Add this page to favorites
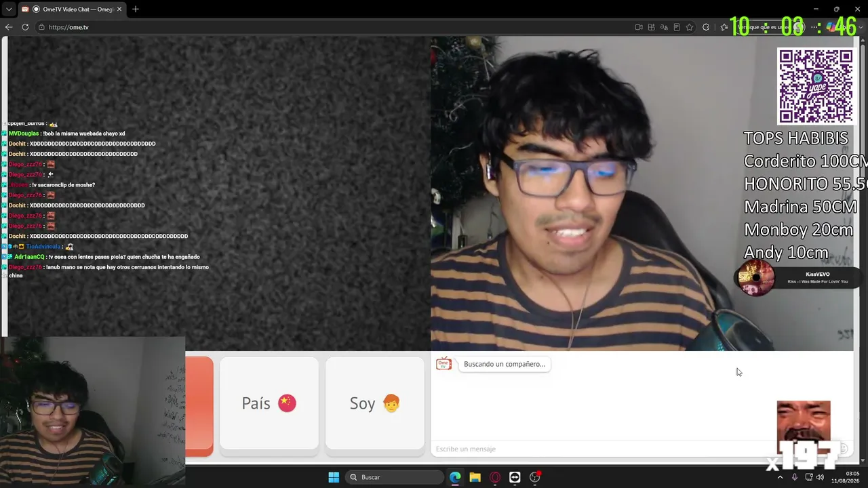The height and width of the screenshot is (488, 868). [690, 27]
